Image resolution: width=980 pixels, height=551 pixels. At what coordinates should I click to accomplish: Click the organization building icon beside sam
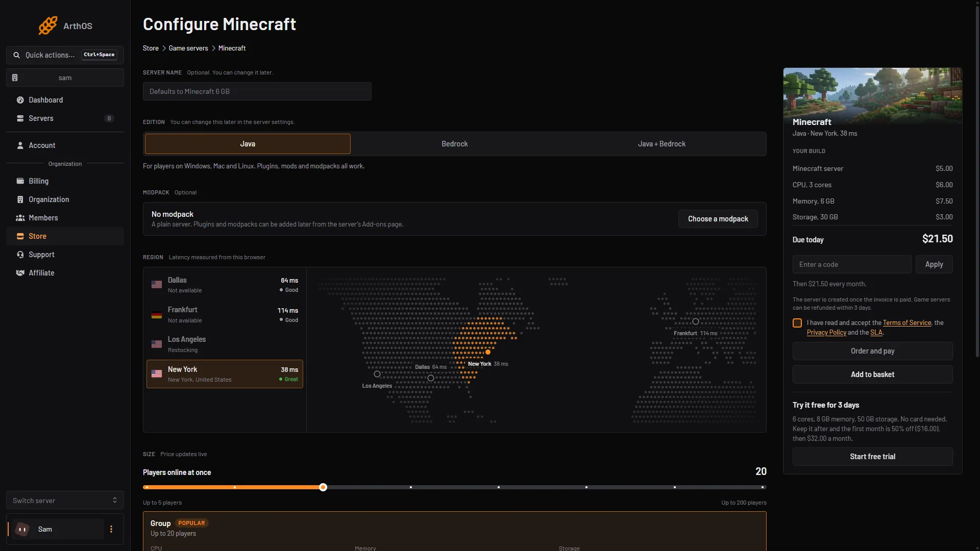15,78
